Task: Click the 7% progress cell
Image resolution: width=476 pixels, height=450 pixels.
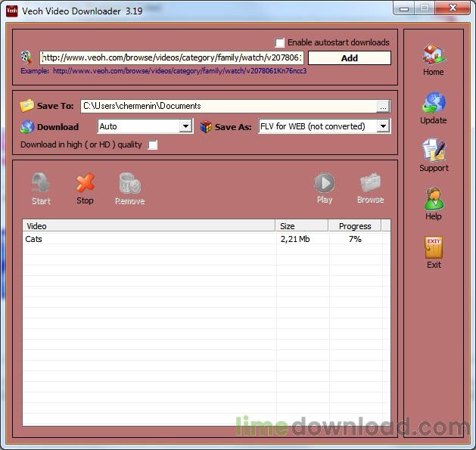Action: pyautogui.click(x=355, y=239)
